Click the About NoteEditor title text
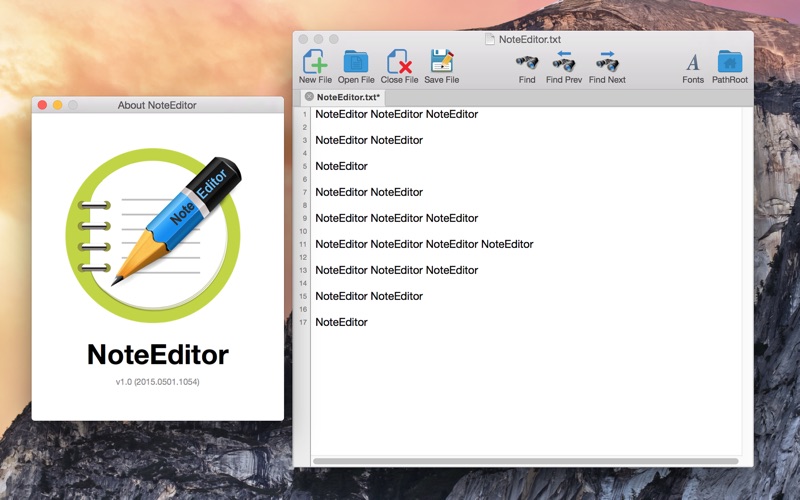The width and height of the screenshot is (800, 500). click(157, 105)
